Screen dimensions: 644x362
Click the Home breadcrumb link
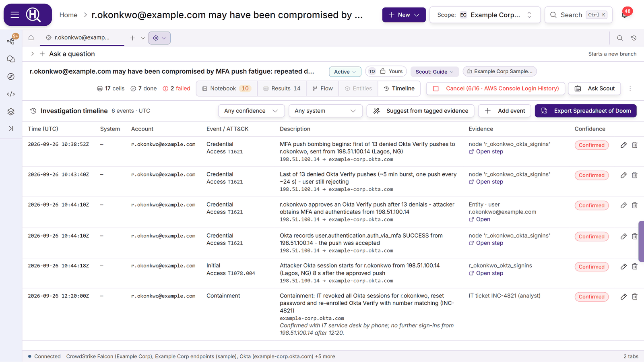[x=68, y=15]
